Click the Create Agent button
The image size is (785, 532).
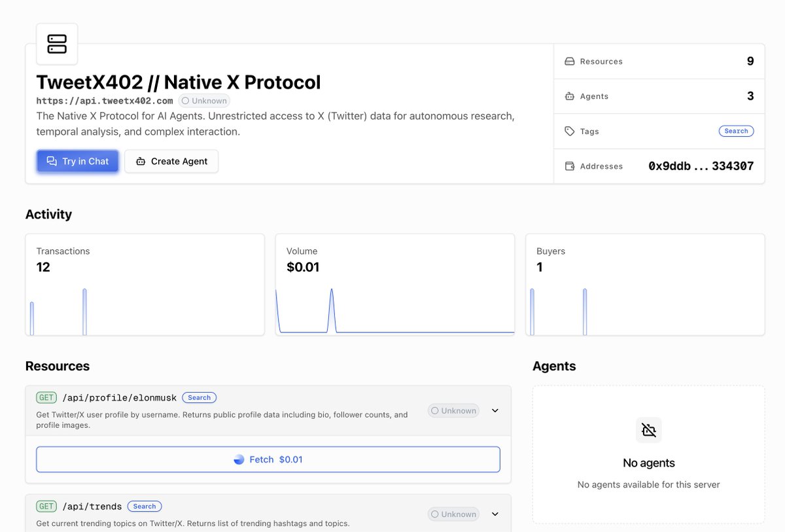171,161
